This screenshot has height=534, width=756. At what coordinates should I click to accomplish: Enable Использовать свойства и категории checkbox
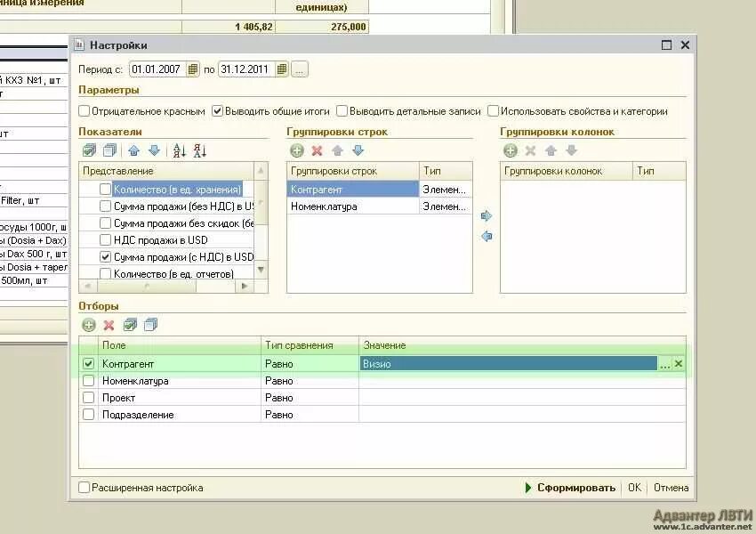(493, 111)
